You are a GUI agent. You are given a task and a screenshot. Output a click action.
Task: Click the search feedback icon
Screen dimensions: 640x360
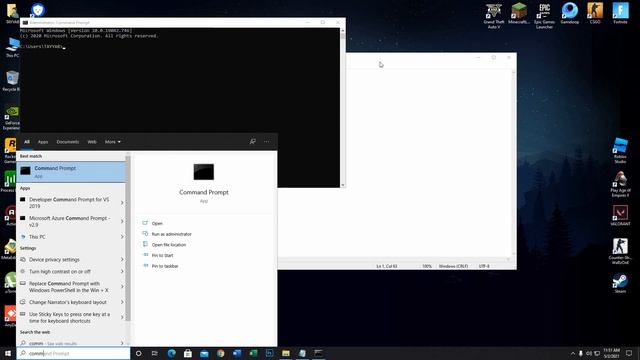pyautogui.click(x=253, y=142)
